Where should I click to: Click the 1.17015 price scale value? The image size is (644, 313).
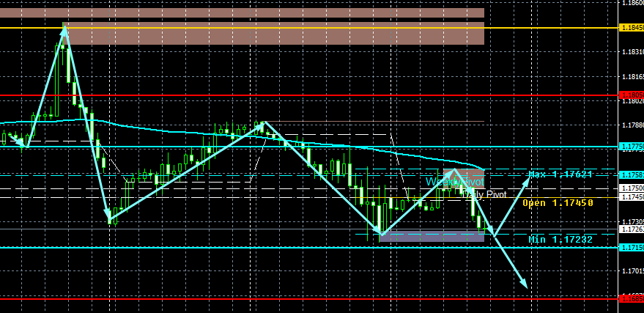(x=633, y=271)
